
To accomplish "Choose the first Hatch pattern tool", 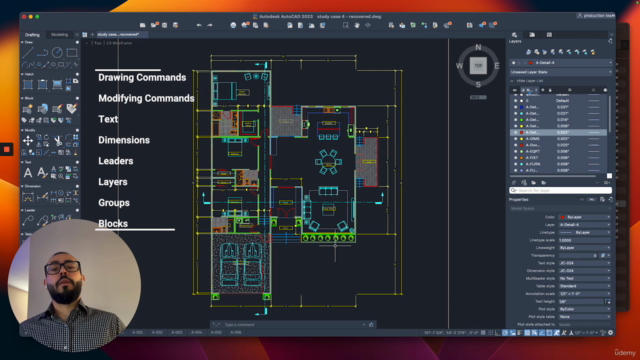I will click(x=28, y=84).
